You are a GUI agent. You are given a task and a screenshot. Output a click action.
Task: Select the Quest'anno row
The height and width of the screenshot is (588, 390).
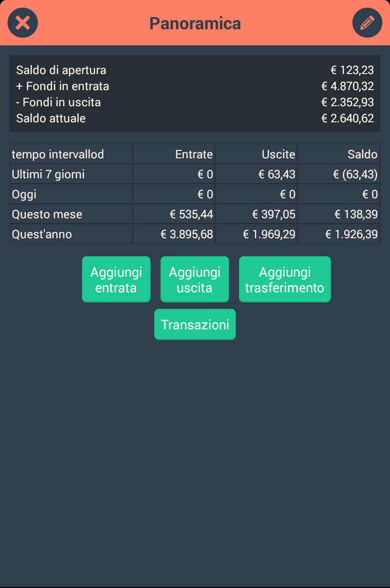[195, 234]
